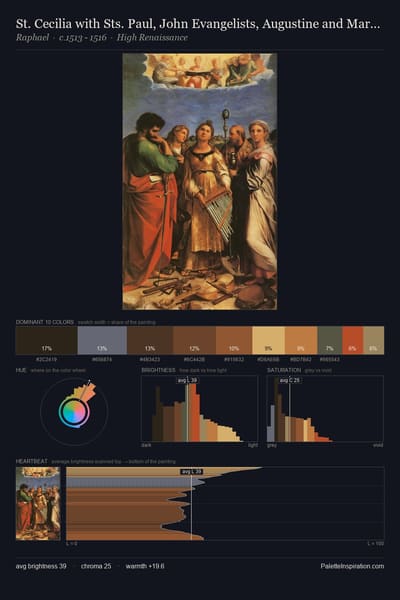Click the 'grey' axis label under saturation
The height and width of the screenshot is (600, 400).
pos(272,445)
